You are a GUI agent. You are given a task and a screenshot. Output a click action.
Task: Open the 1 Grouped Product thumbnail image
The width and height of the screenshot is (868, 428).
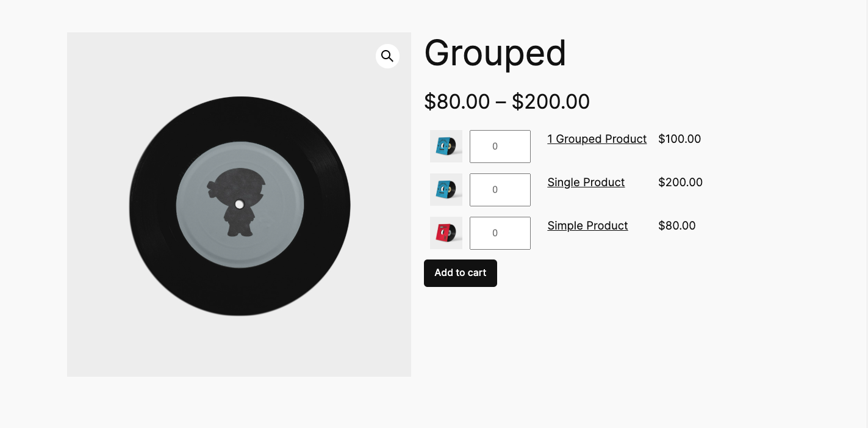446,147
